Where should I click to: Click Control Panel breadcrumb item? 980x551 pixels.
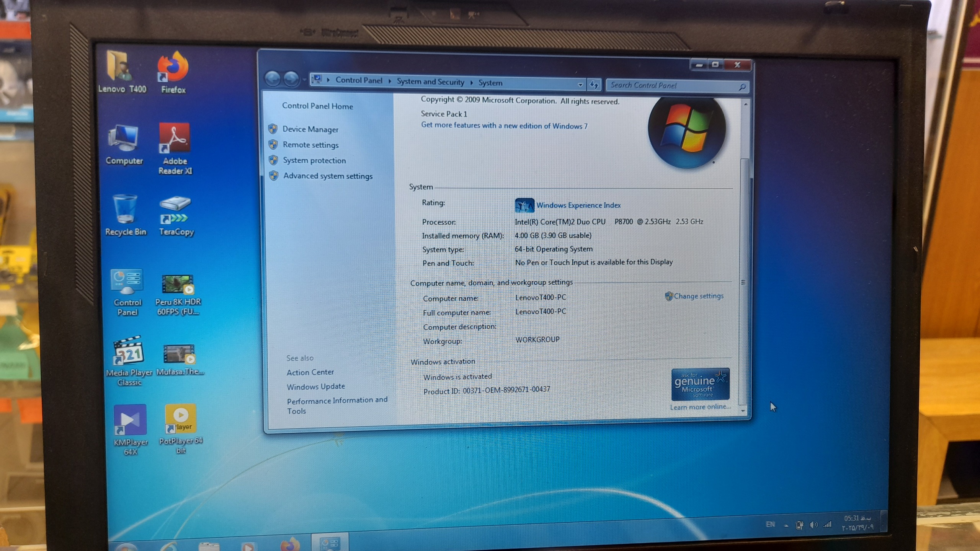click(359, 80)
